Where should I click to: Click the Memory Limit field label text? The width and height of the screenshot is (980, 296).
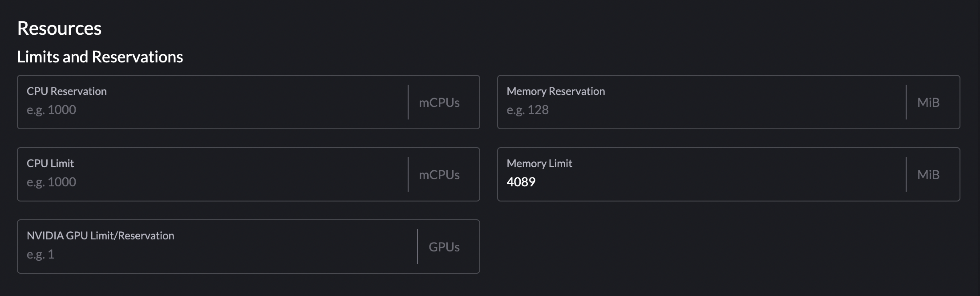coord(539,163)
